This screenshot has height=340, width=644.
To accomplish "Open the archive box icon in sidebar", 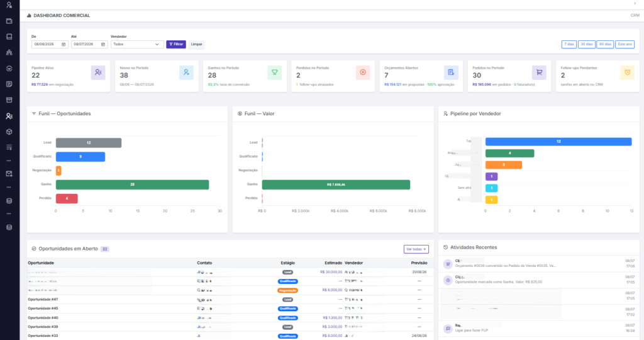I will point(9,100).
